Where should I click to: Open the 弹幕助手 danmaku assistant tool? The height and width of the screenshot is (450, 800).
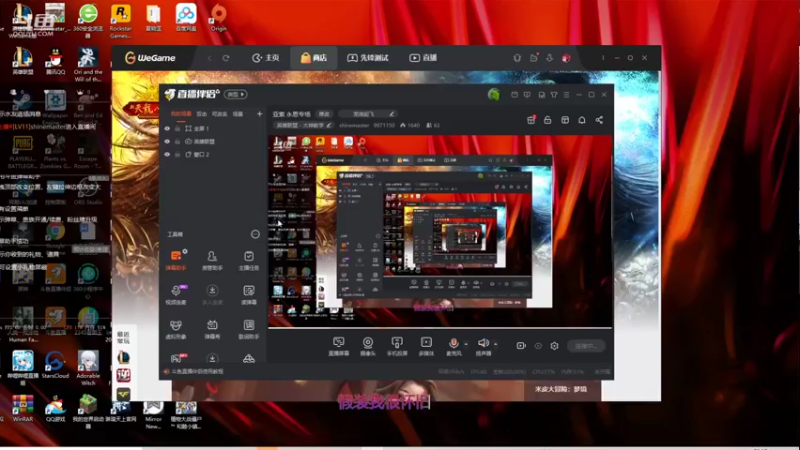coord(176,260)
